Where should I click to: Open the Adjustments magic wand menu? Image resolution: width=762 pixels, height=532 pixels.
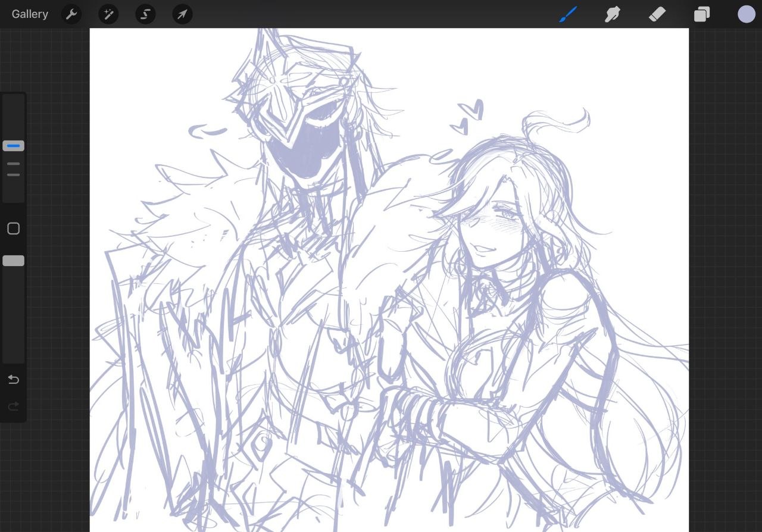coord(108,14)
